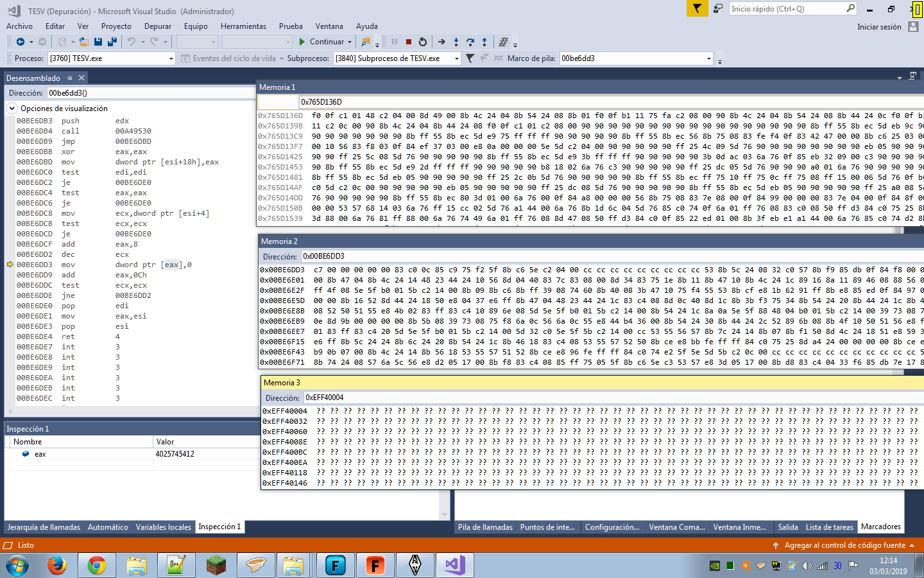Screen dimensions: 924x578
Task: Click the Memoria 3 Dirección field
Action: (612, 398)
